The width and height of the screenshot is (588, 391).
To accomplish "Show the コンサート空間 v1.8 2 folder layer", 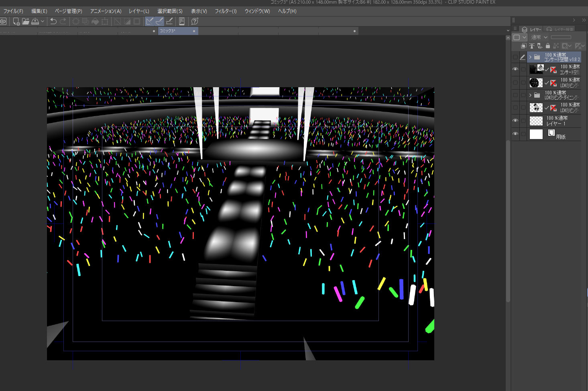I will (x=515, y=57).
